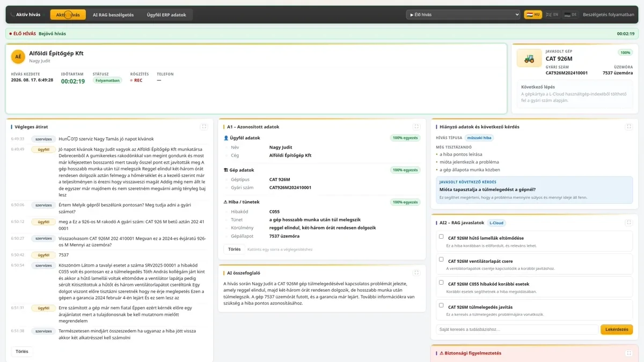Open the Ügyfél ERP adatok tab

(166, 15)
